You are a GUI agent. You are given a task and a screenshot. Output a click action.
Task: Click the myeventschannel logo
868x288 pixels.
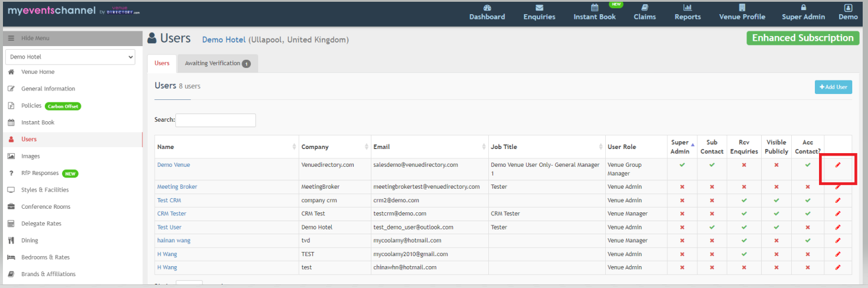74,11
